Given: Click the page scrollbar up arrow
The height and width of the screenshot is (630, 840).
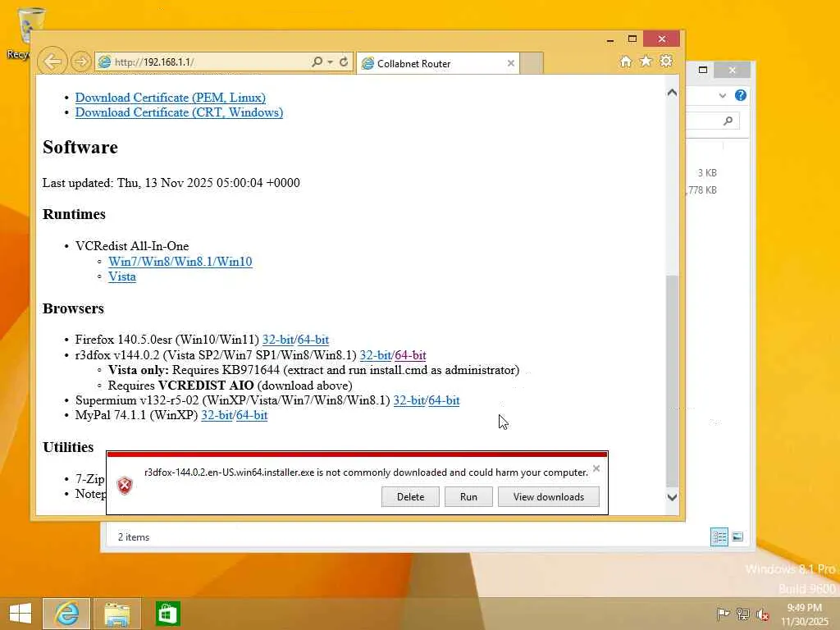Looking at the screenshot, I should click(x=672, y=92).
